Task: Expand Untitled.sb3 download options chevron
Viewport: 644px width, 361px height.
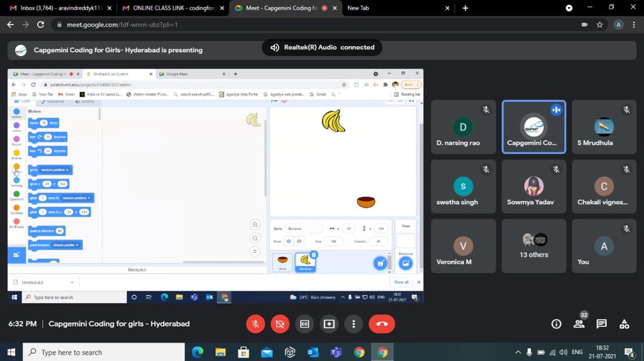Action: [72, 282]
